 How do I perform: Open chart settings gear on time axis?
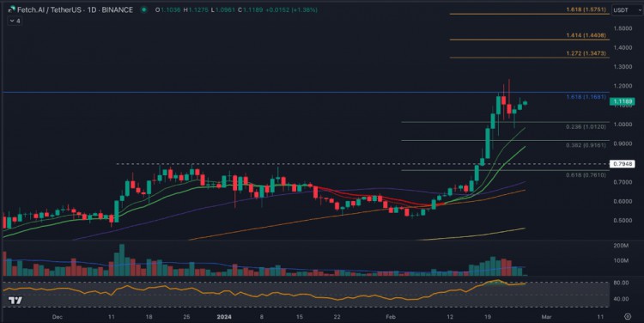[x=628, y=316]
